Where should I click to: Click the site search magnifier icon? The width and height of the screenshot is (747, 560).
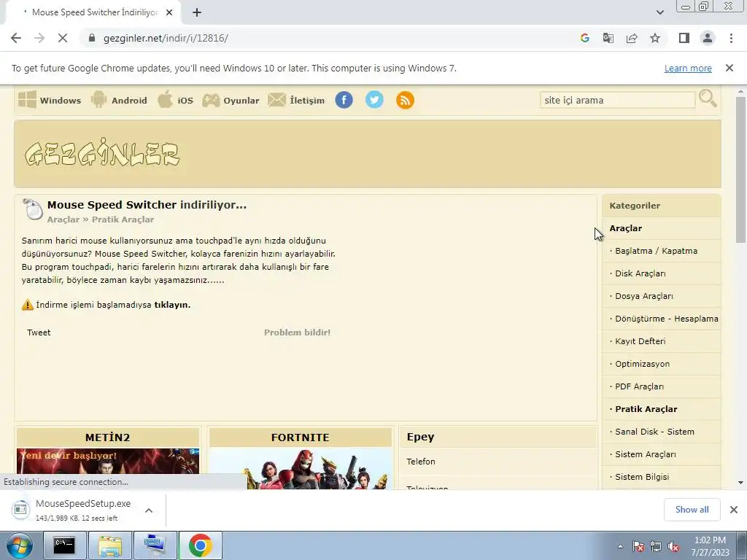[x=708, y=98]
